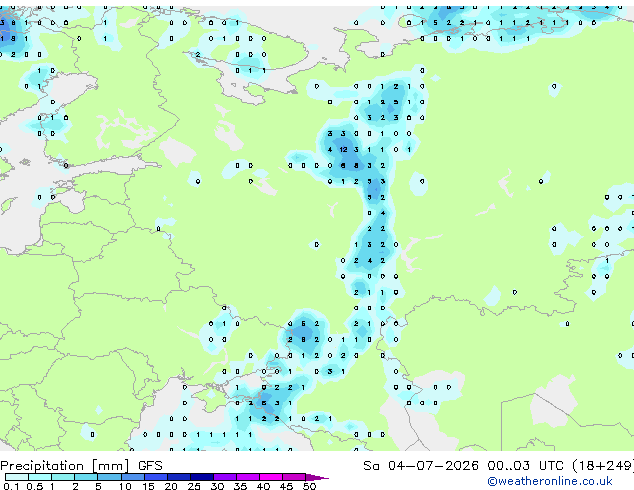Click the '12' precipitation value on the map
Viewport: 634px width, 490px height.
click(343, 150)
